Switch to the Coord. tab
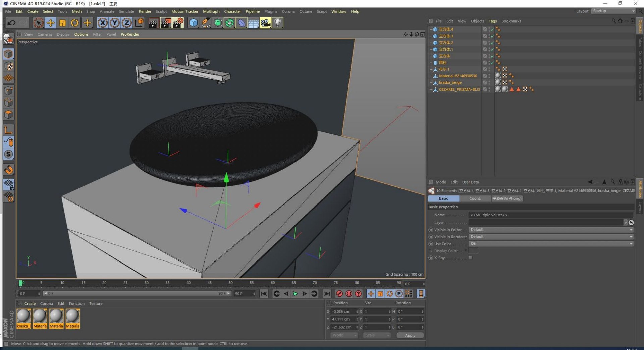Image resolution: width=644 pixels, height=350 pixels. [x=475, y=198]
